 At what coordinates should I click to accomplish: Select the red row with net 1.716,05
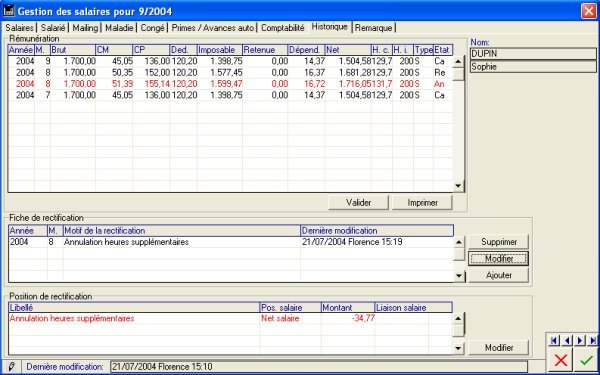coord(230,84)
